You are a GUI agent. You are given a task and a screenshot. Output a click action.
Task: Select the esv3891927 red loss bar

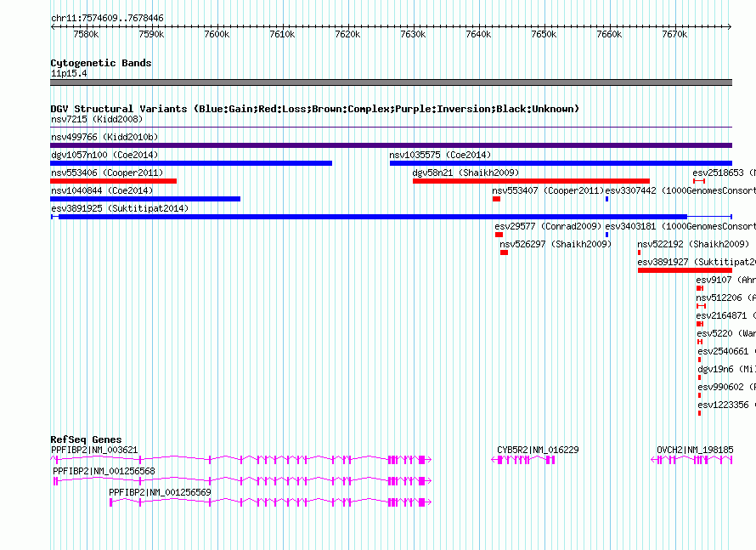coord(685,270)
